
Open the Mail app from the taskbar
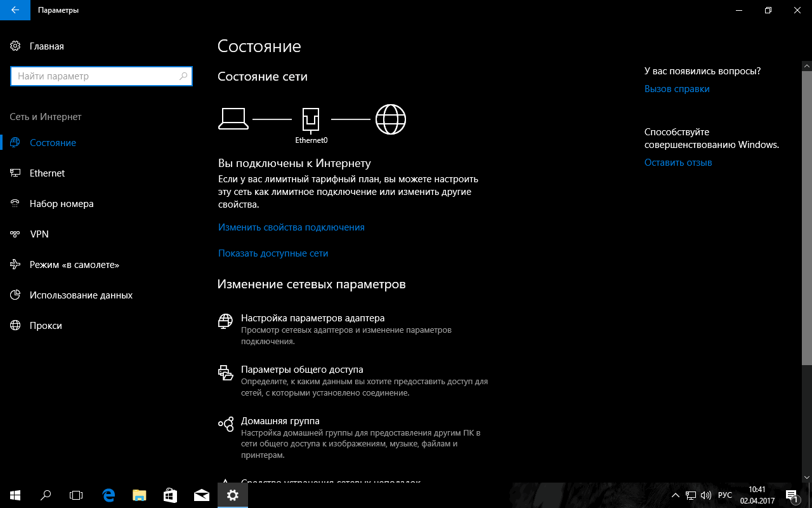(202, 495)
